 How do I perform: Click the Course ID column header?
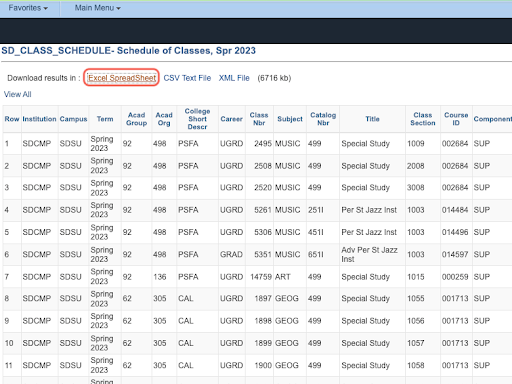[456, 119]
